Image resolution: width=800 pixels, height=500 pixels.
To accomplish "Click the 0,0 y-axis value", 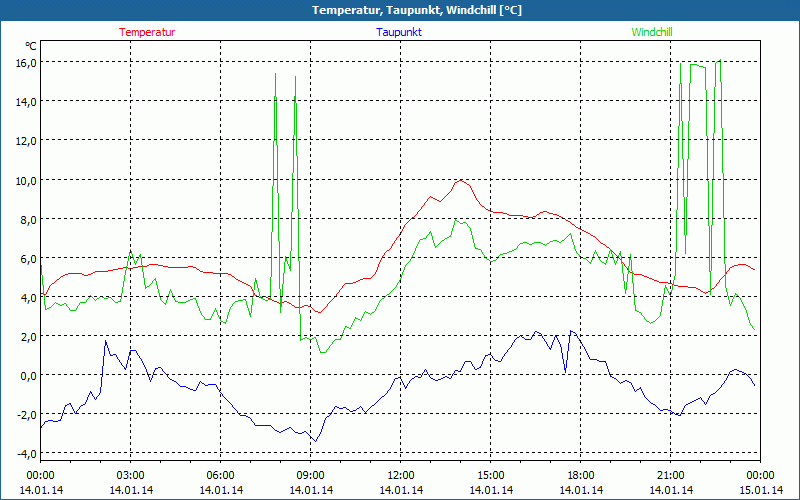I will tap(29, 376).
